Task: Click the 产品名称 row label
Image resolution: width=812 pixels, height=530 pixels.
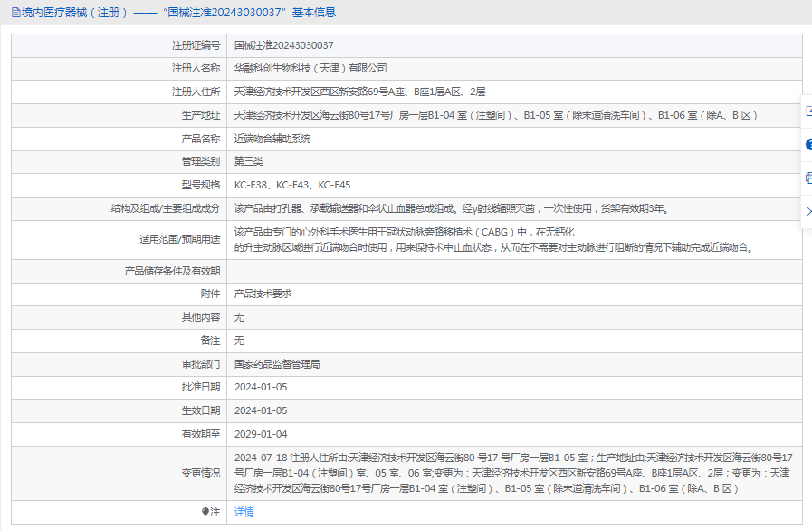Action: point(201,139)
